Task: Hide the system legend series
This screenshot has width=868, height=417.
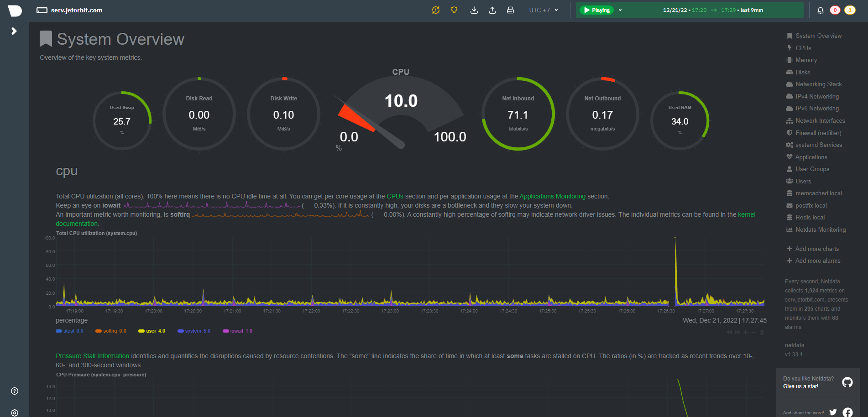Action: pos(194,331)
